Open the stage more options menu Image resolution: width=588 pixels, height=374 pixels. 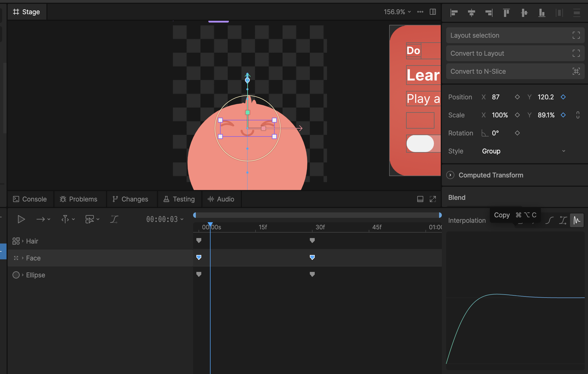point(420,12)
